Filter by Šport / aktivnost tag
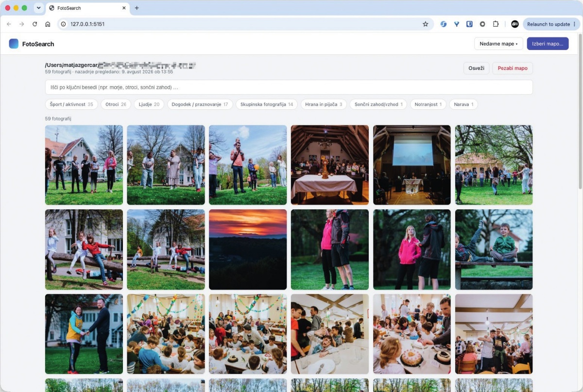Screen dimensions: 583x392 coord(71,104)
